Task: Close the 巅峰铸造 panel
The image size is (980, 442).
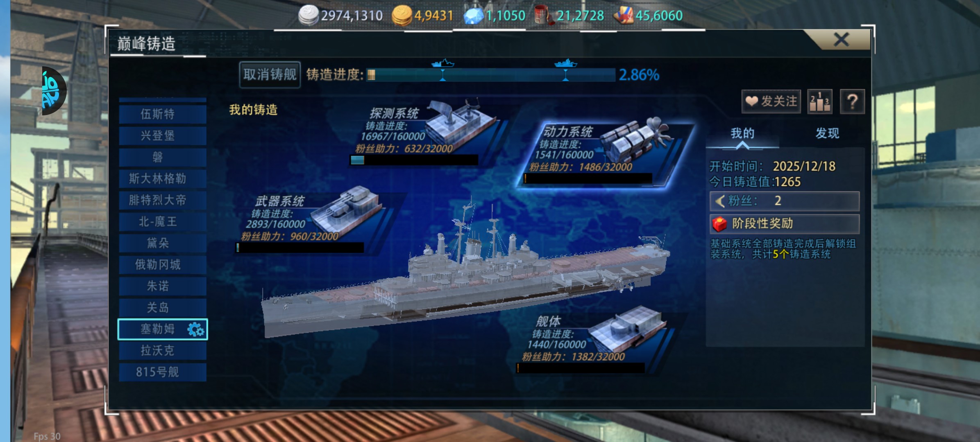Action: [x=841, y=40]
